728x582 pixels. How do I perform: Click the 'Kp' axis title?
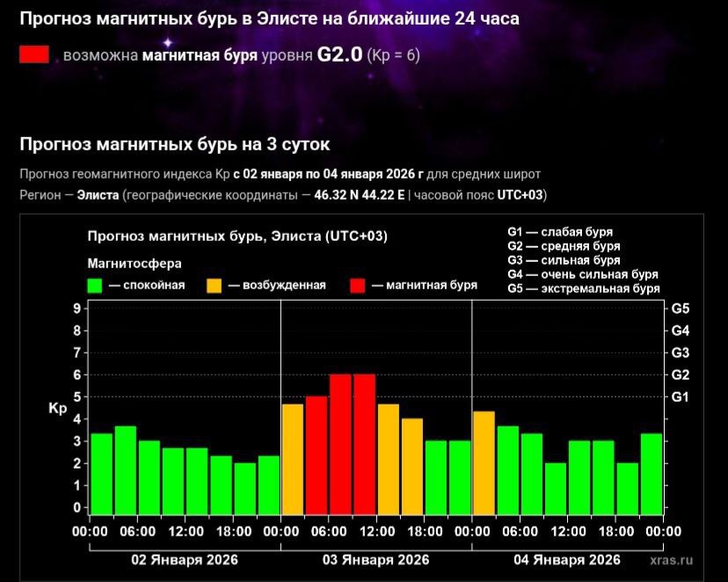tap(56, 408)
